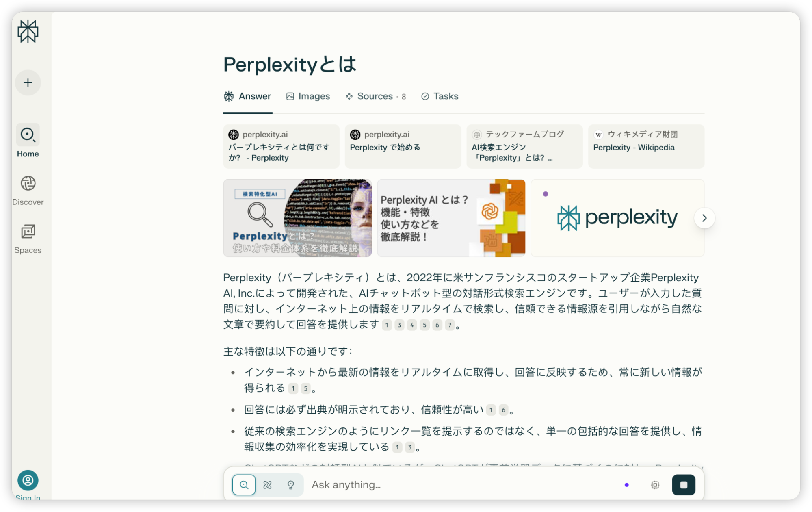The height and width of the screenshot is (512, 812).
Task: Click citation 3 in the third bullet point
Action: pos(409,447)
